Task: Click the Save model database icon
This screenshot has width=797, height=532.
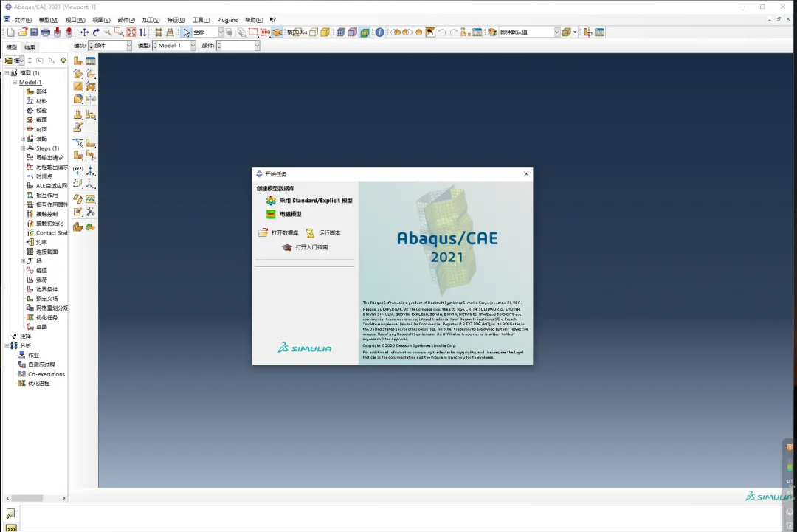Action: (34, 32)
